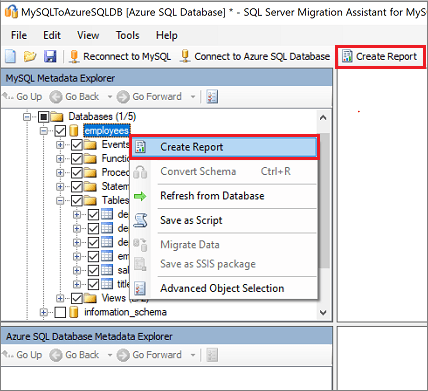Viewport: 428px width, 391px height.
Task: Expand the information_schema database node
Action: [44, 312]
